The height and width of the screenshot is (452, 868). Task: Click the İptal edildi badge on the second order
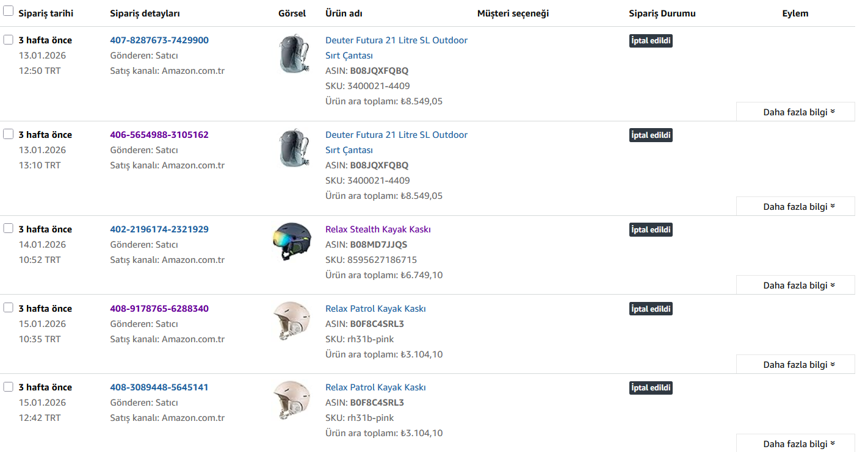point(651,135)
